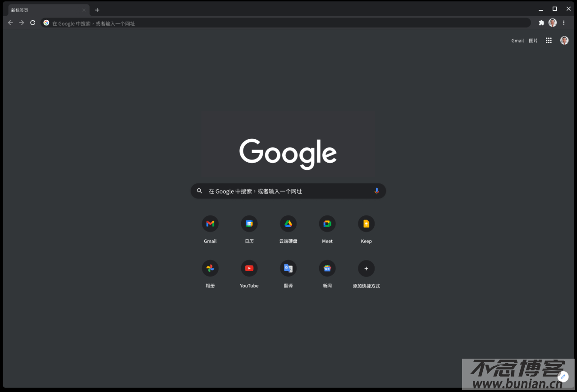This screenshot has height=392, width=577.
Task: Open the 日历 calendar shortcut
Action: 249,230
